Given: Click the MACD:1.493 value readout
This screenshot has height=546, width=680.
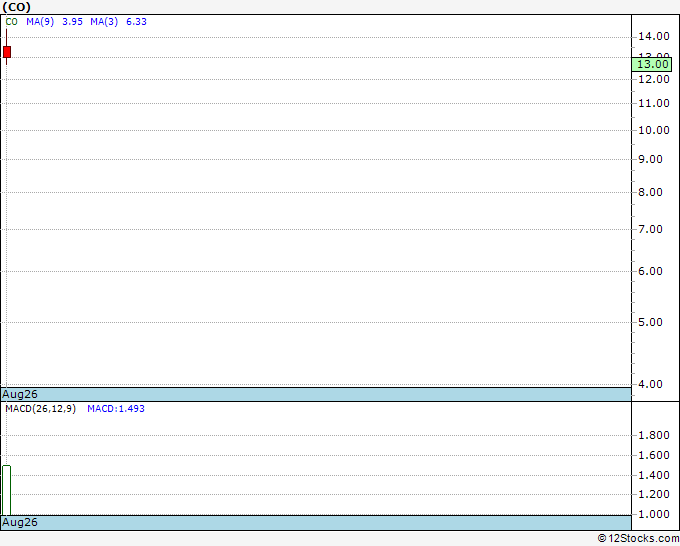Looking at the screenshot, I should coord(116,409).
